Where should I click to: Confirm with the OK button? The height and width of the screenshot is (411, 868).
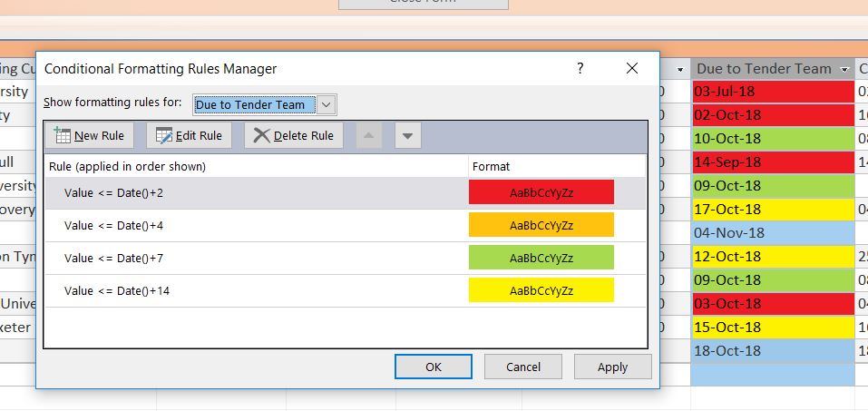433,367
